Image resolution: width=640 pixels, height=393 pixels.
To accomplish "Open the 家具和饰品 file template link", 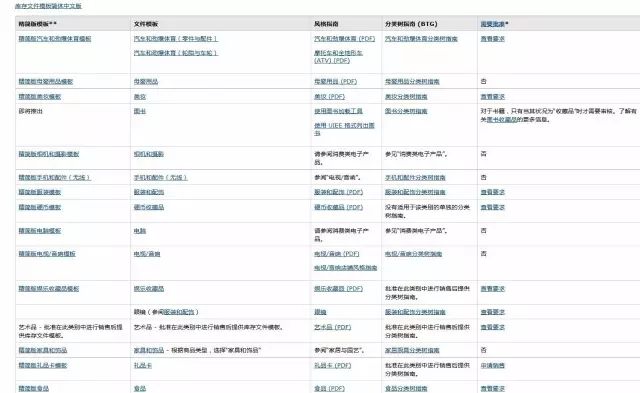I will (x=149, y=351).
